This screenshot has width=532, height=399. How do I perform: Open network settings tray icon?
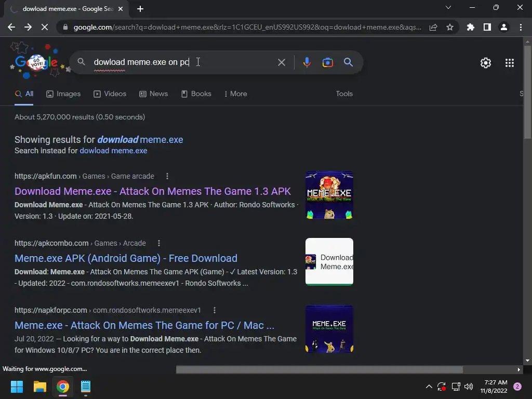click(456, 387)
